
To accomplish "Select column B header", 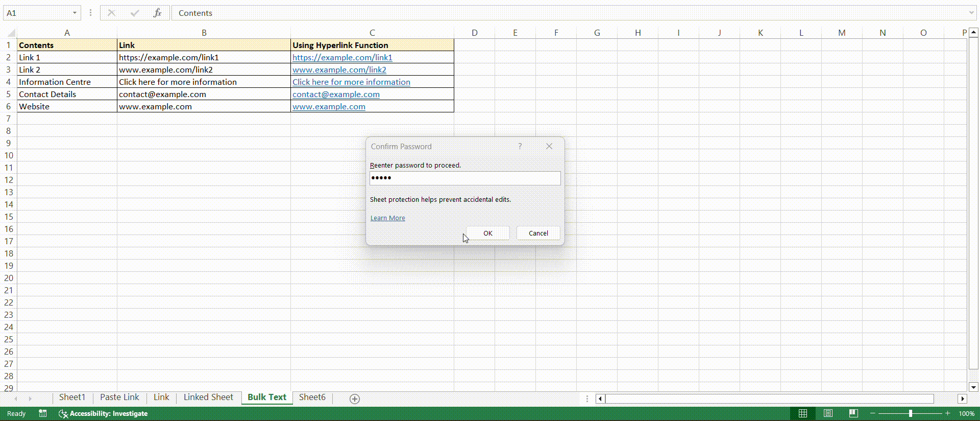I will click(x=204, y=33).
